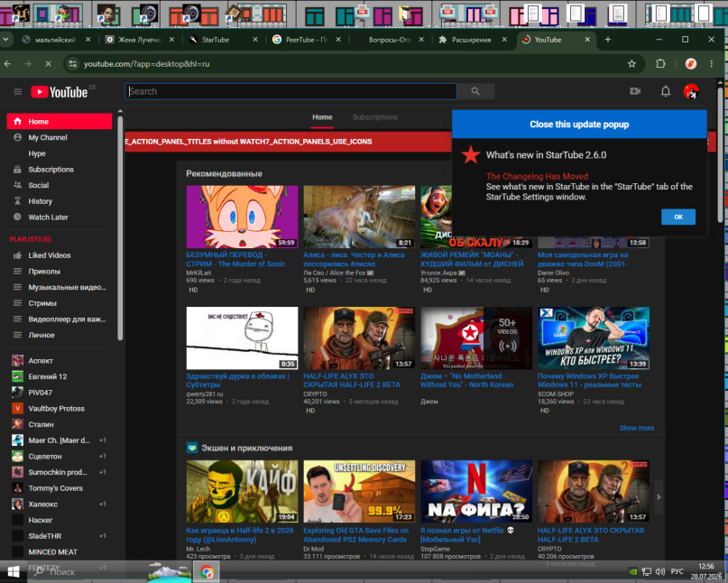Click the Windows Start button
Viewport: 728px width, 583px height.
13,571
